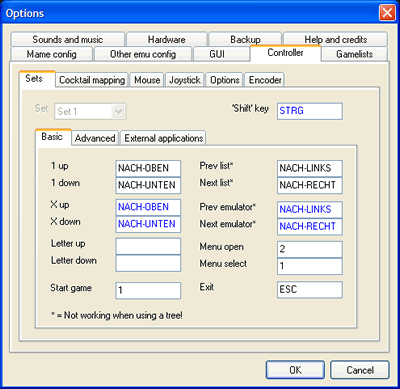Click the Next emulator key field
Screen dimensions: 400x389
[x=310, y=226]
